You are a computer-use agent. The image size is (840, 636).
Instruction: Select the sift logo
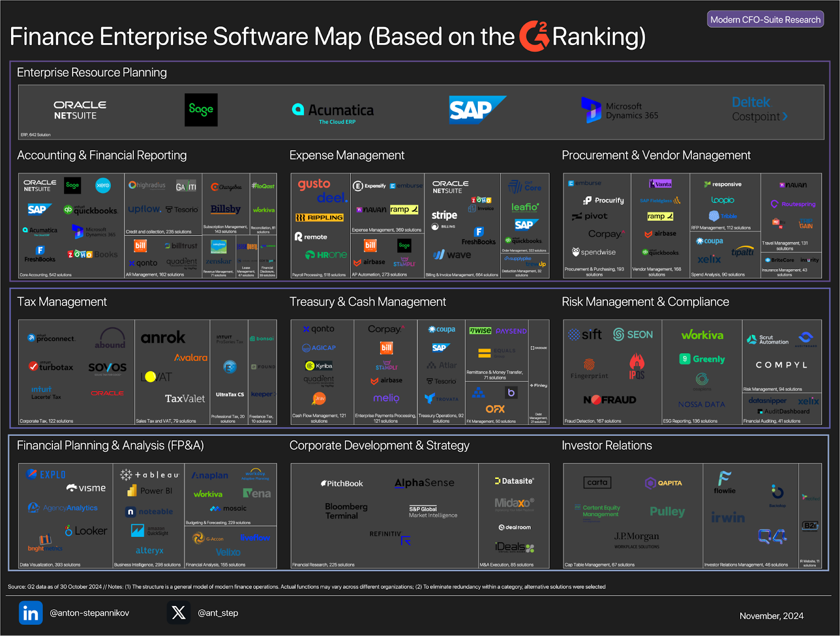point(585,334)
